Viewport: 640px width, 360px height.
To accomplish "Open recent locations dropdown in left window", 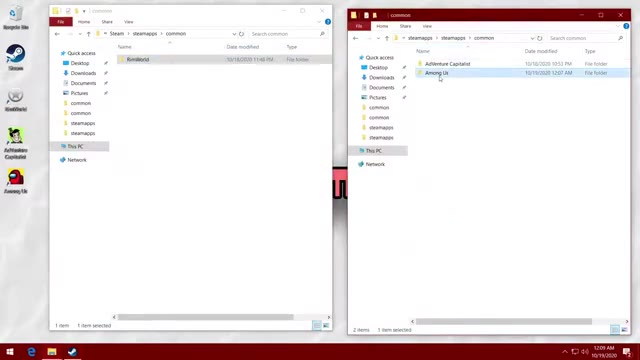I will coord(80,34).
